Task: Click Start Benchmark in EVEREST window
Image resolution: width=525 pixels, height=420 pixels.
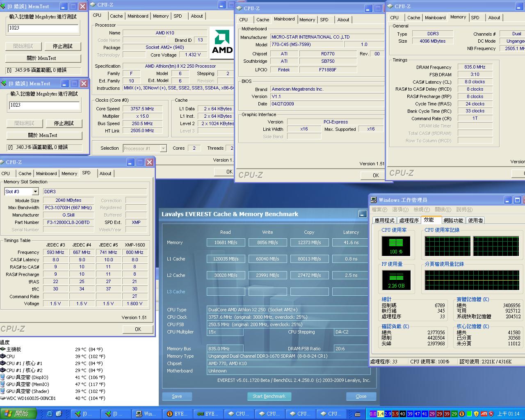Action: (x=269, y=396)
